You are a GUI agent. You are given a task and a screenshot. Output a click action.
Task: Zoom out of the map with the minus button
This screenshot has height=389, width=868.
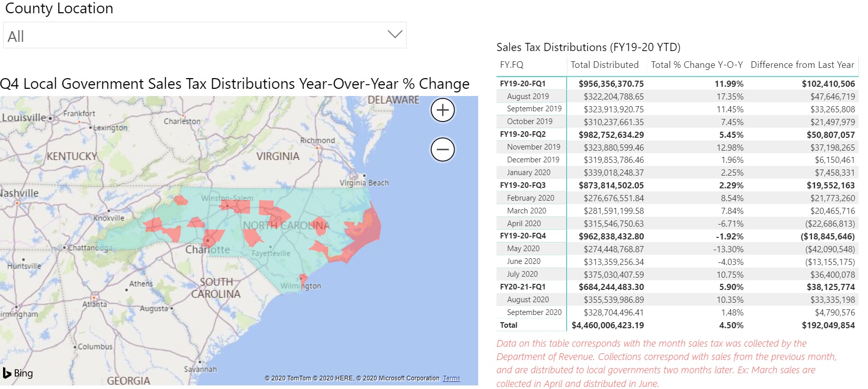pyautogui.click(x=442, y=150)
